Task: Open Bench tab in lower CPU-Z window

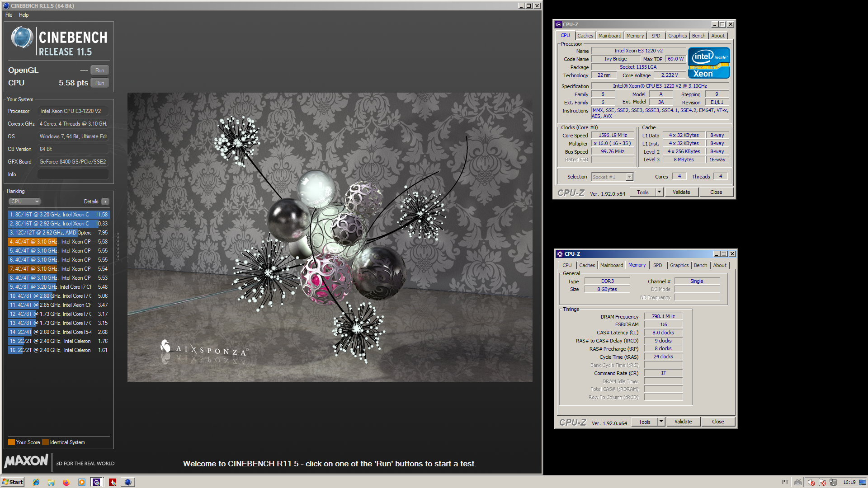Action: (701, 265)
